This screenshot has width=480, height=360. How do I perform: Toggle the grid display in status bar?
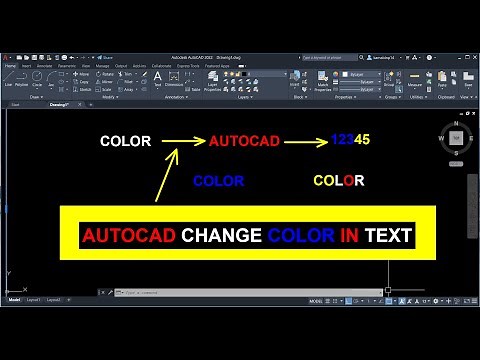[328, 301]
